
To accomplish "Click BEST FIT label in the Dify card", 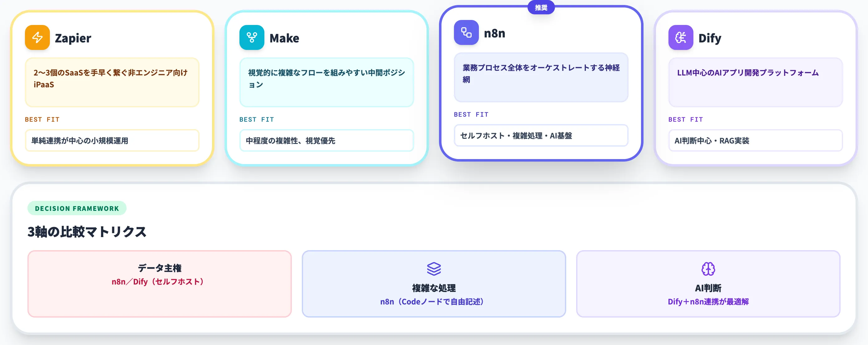I will (686, 119).
